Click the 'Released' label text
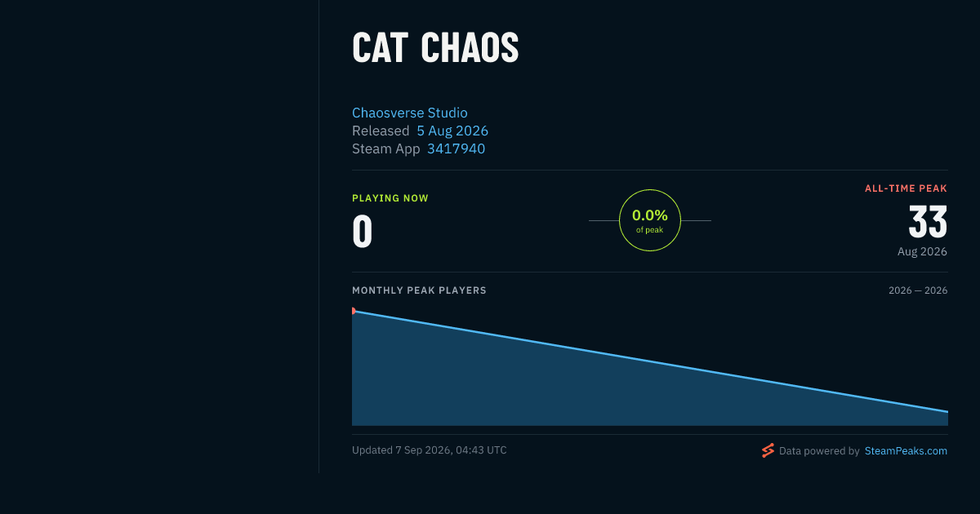 pyautogui.click(x=381, y=131)
